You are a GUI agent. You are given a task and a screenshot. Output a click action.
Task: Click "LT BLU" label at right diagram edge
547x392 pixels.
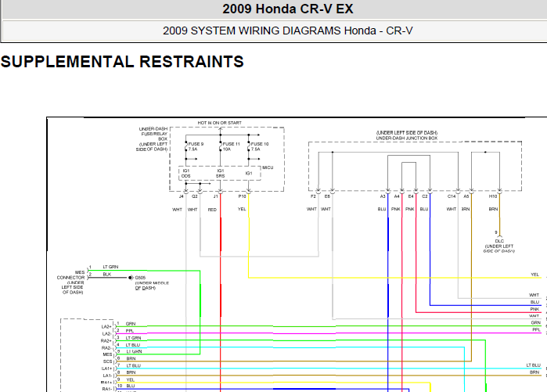(x=533, y=365)
